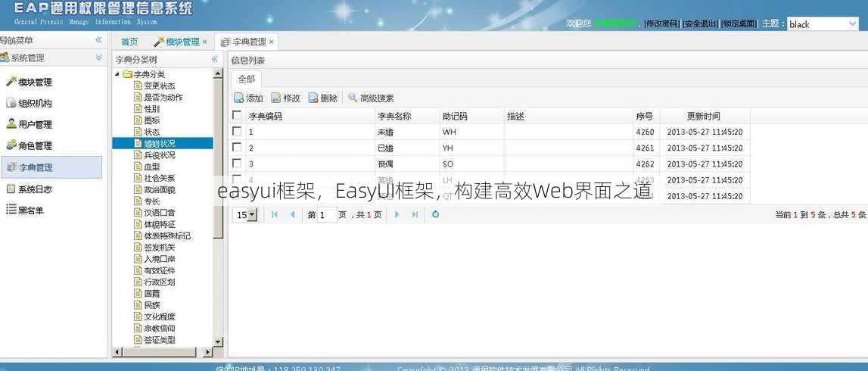Go to the next page of the grid
The width and height of the screenshot is (868, 371).
pos(397,214)
